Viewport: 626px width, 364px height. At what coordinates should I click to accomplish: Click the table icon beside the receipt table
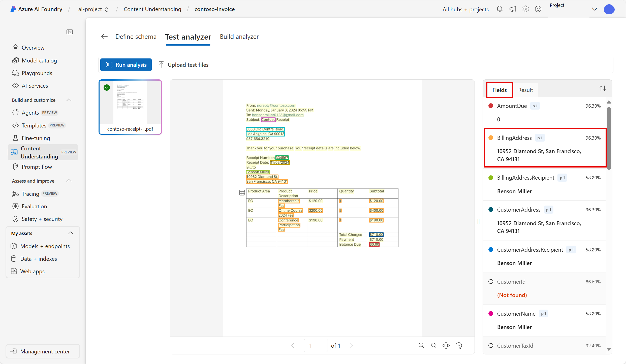[x=242, y=193]
